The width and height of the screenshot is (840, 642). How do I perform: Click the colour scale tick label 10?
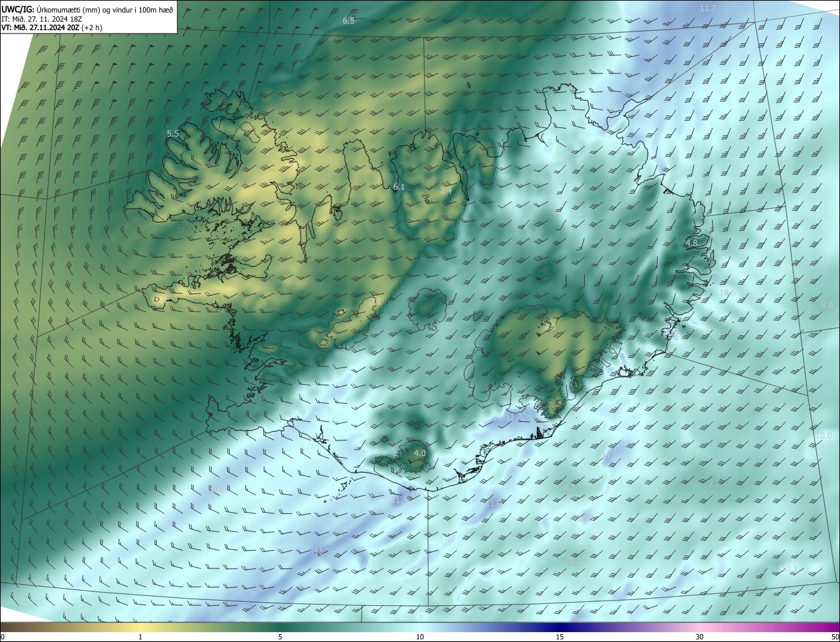pos(420,637)
